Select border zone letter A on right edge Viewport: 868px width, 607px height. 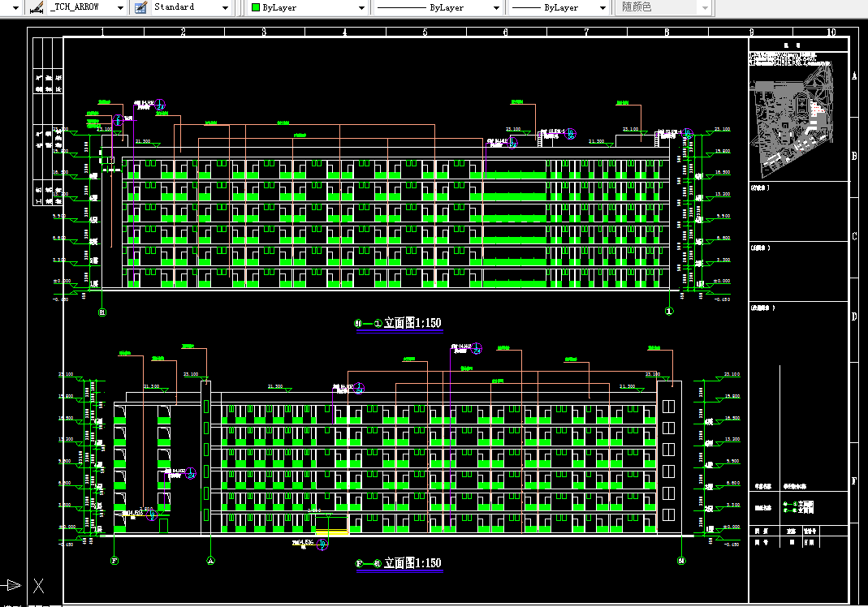point(854,76)
